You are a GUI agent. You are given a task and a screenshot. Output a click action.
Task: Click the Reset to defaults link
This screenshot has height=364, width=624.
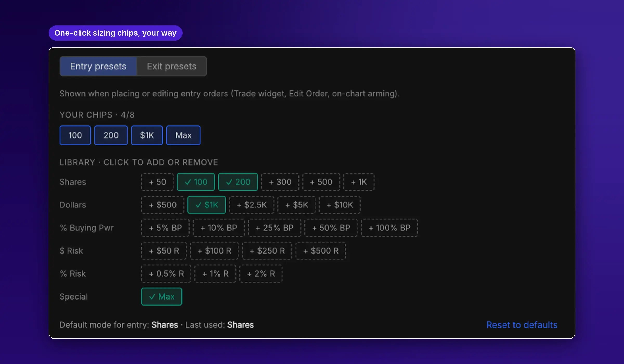(x=522, y=325)
